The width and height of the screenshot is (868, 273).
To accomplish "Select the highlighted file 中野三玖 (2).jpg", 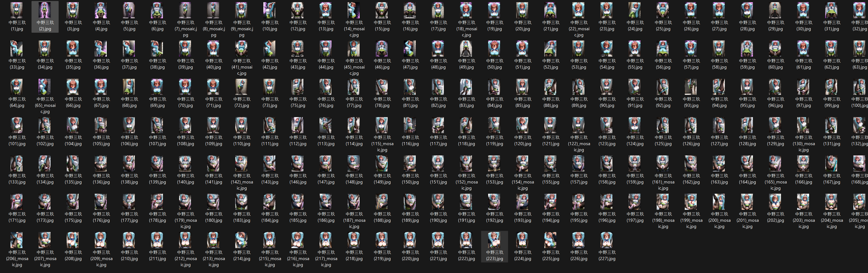I will [45, 17].
